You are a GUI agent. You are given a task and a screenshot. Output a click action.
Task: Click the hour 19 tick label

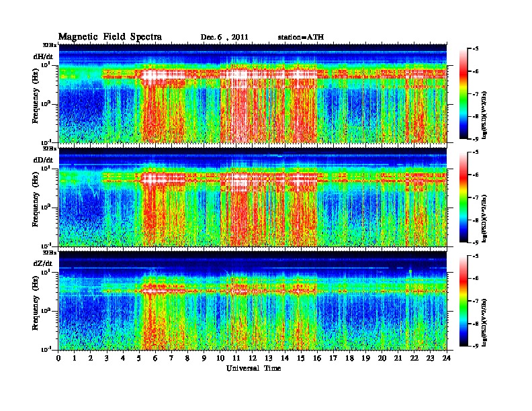tap(365, 358)
